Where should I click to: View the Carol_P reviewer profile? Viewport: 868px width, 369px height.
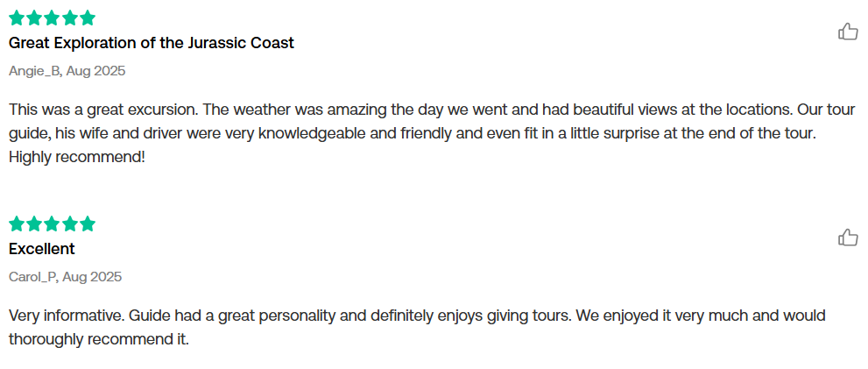tap(32, 276)
